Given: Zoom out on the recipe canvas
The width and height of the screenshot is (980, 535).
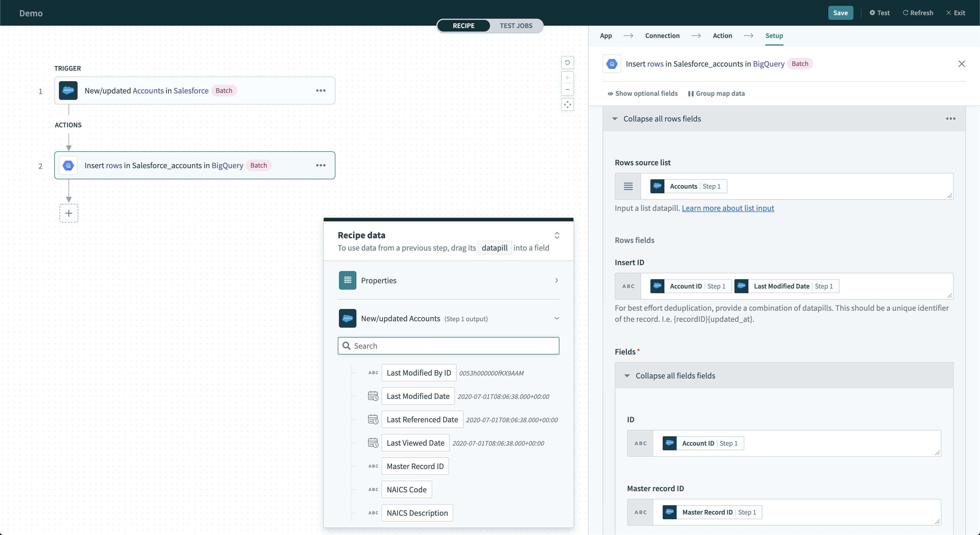Looking at the screenshot, I should click(x=567, y=90).
